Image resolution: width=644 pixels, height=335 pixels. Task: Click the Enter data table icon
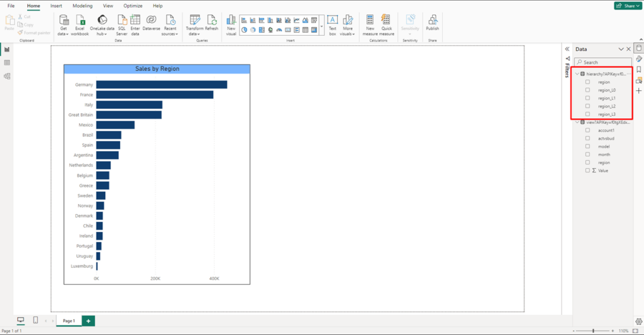pos(135,19)
